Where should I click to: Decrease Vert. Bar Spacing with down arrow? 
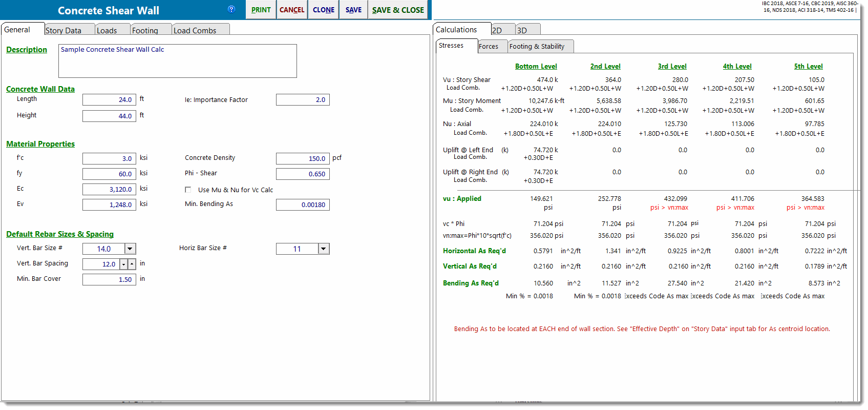coord(123,264)
